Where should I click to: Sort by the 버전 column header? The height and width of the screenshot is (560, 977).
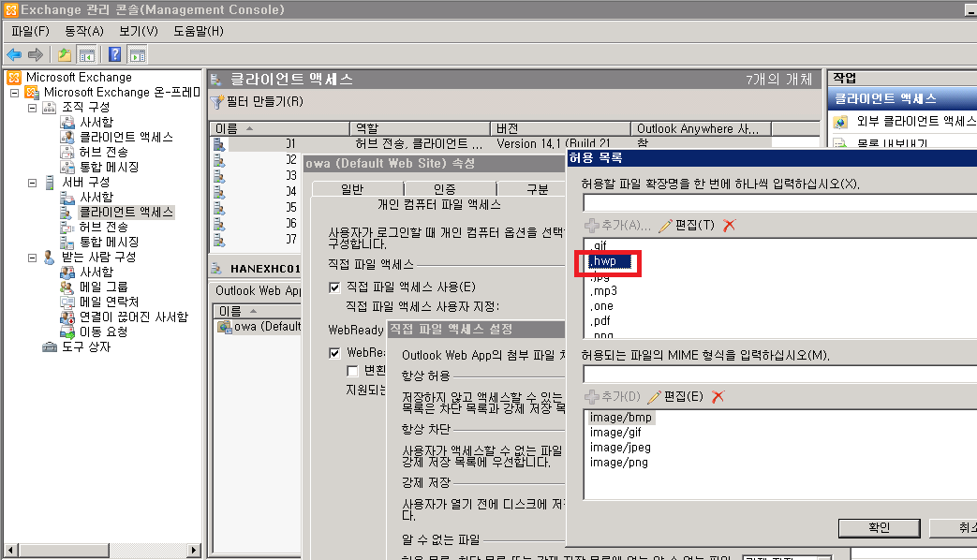561,129
